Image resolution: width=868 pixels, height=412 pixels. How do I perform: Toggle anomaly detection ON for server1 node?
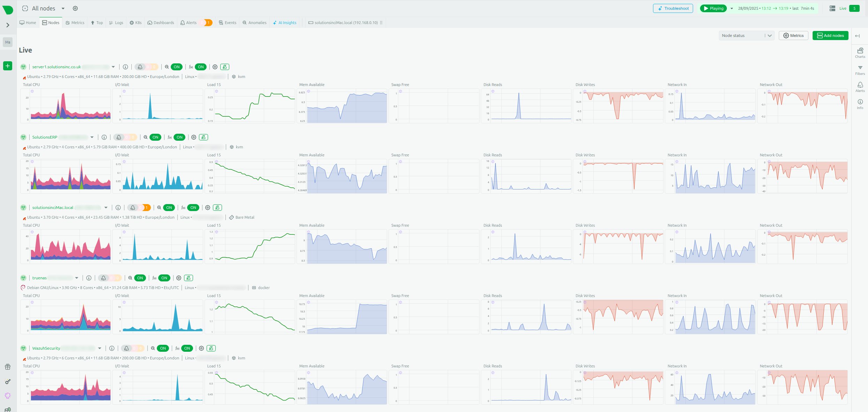[x=176, y=67]
